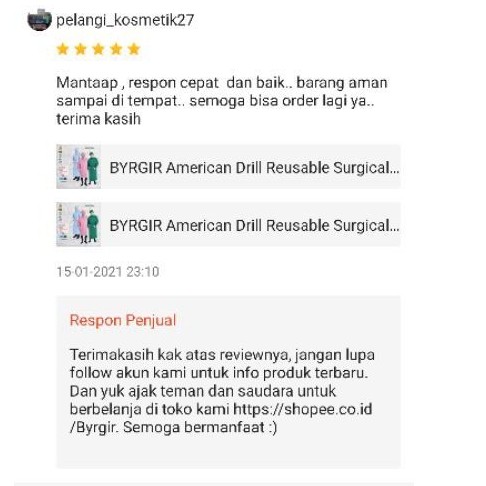Image resolution: width=486 pixels, height=486 pixels.
Task: Open first BYRGIR surgical gown thumbnail
Action: [x=78, y=166]
